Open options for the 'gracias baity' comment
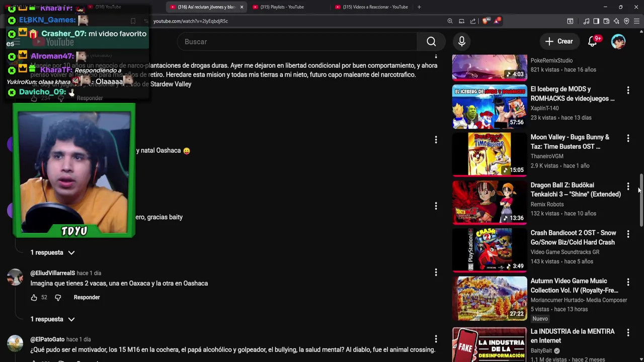The image size is (644, 362). [x=436, y=206]
